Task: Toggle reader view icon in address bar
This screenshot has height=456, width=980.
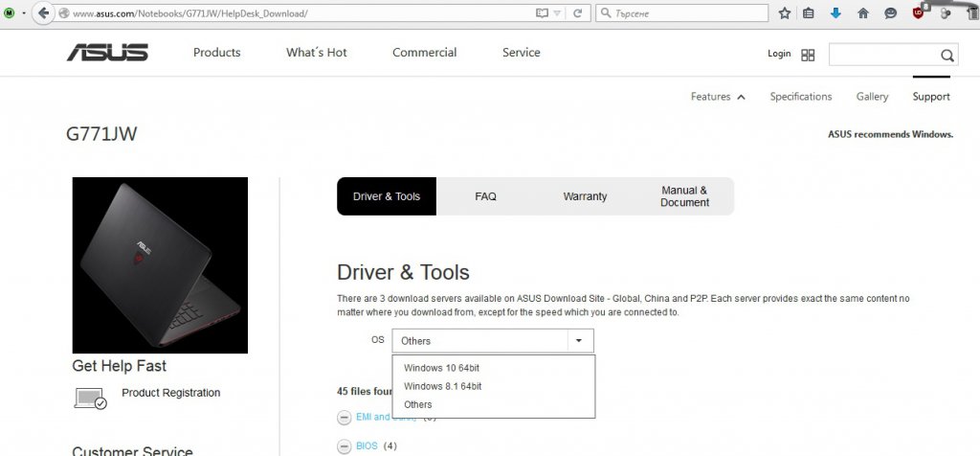Action: coord(544,13)
